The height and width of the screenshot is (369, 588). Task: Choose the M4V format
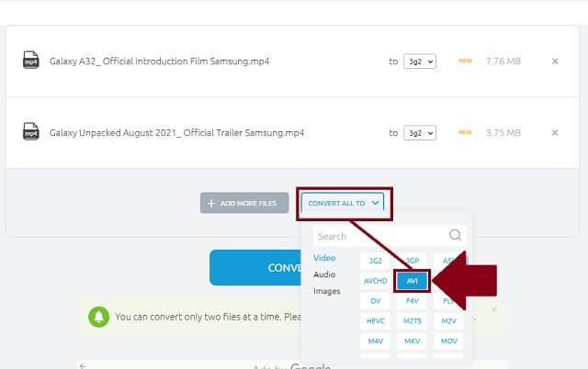point(375,341)
